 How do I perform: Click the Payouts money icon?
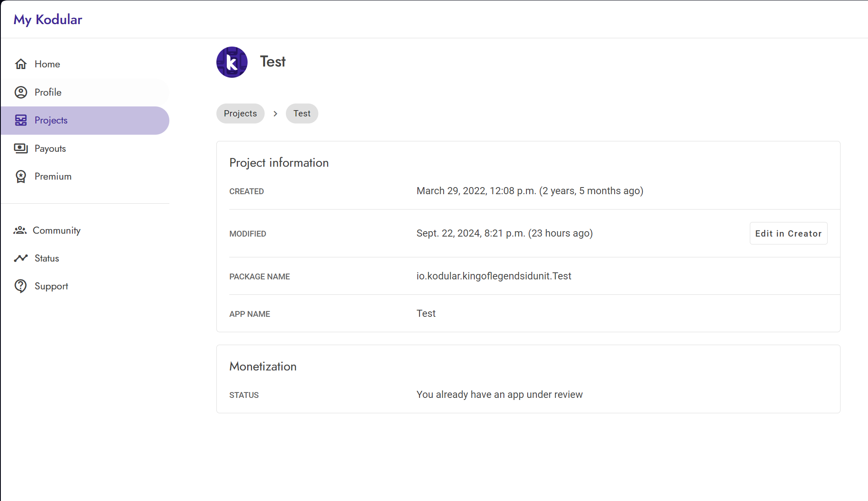point(21,148)
